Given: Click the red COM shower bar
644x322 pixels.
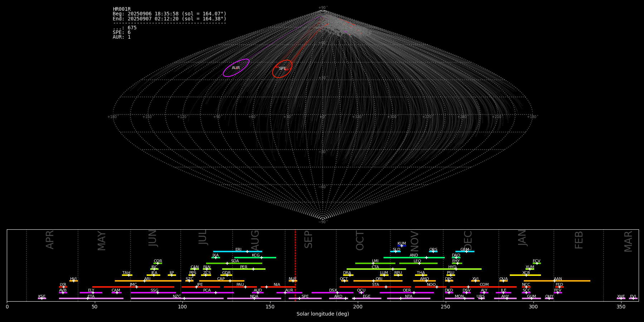Looking at the screenshot, I should point(483,287).
